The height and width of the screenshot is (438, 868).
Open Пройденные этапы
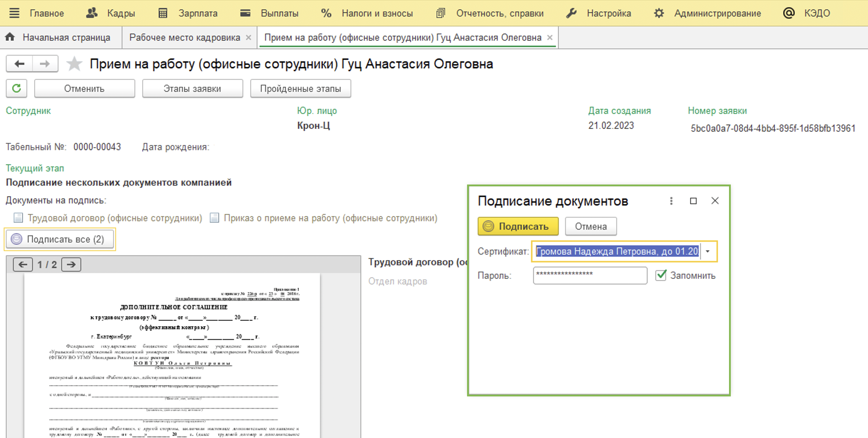click(300, 88)
